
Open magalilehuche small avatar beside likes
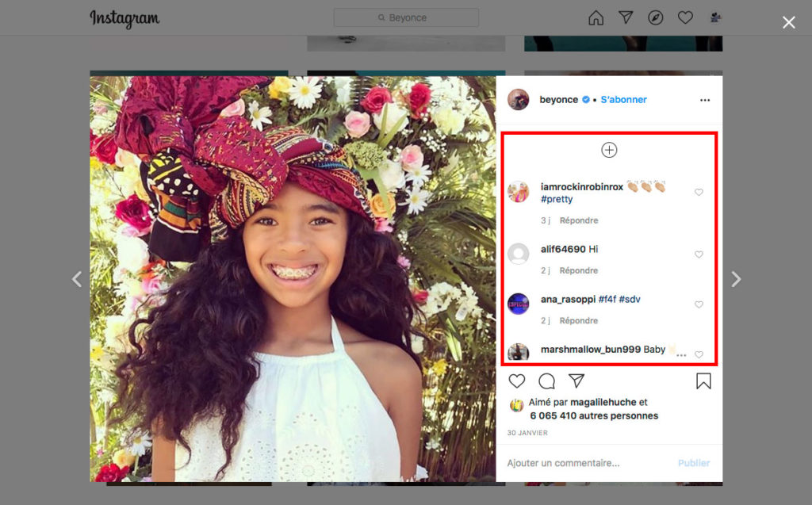(516, 406)
